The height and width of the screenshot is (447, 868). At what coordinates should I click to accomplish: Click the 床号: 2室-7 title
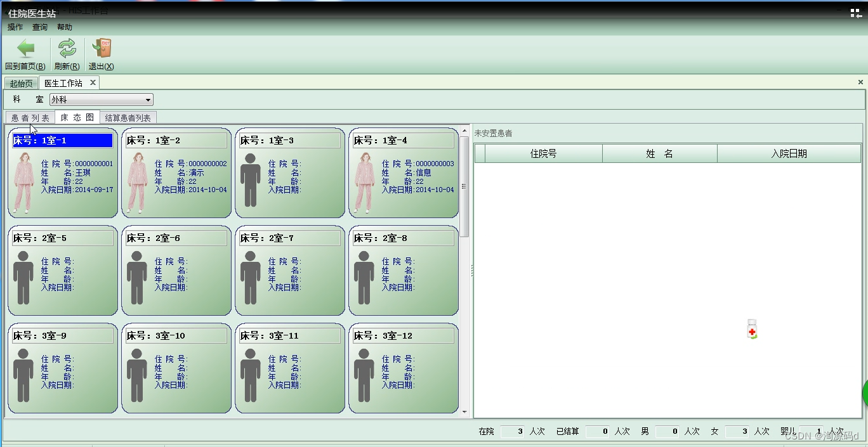[289, 238]
